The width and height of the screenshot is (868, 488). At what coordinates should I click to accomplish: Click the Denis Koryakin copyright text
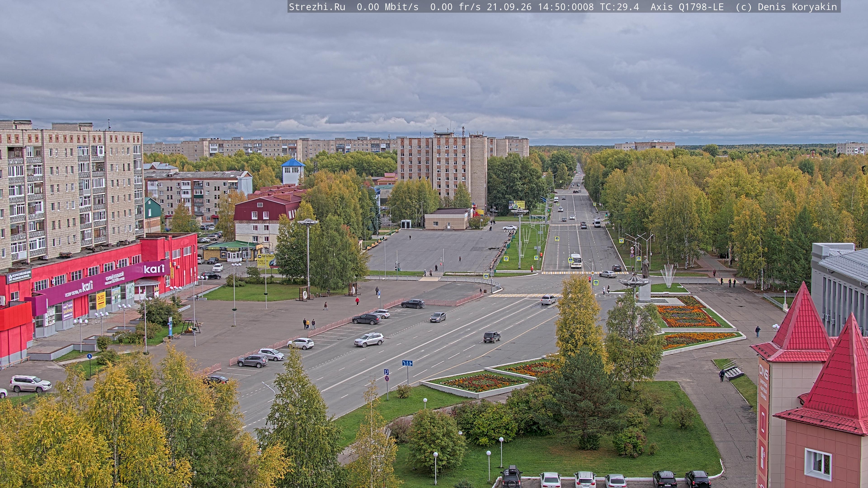click(x=797, y=7)
